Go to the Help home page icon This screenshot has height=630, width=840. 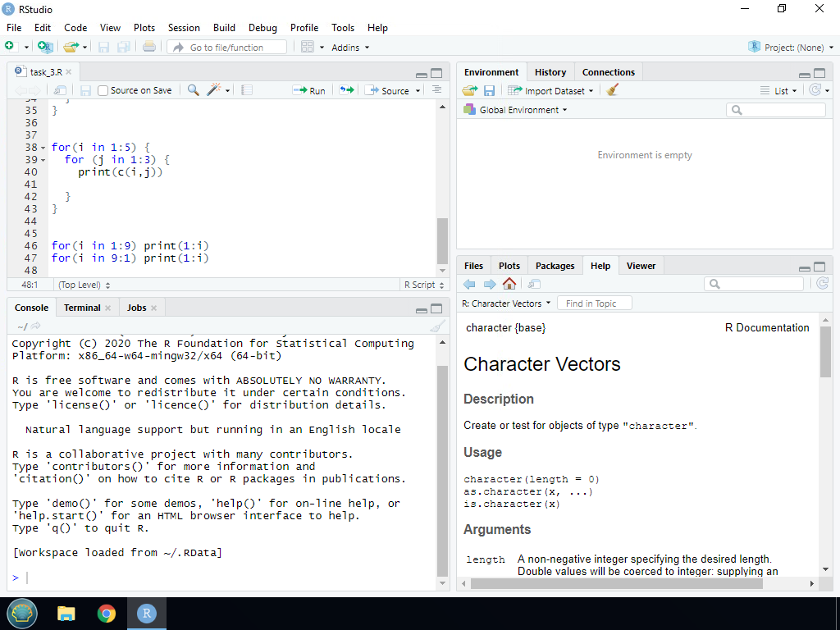[x=509, y=284]
